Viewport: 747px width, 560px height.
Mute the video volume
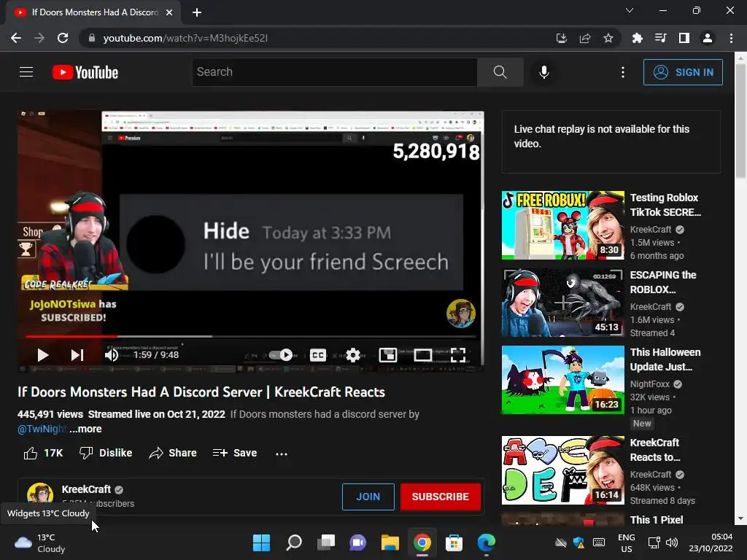point(112,355)
